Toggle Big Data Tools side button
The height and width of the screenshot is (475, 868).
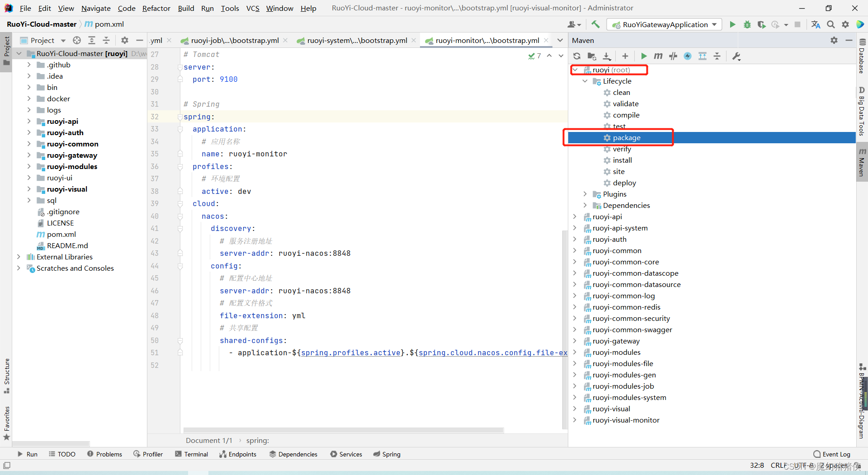(862, 111)
